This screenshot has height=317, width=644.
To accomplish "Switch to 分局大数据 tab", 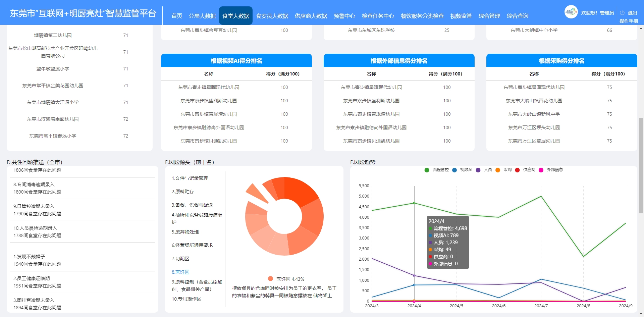I will point(202,16).
